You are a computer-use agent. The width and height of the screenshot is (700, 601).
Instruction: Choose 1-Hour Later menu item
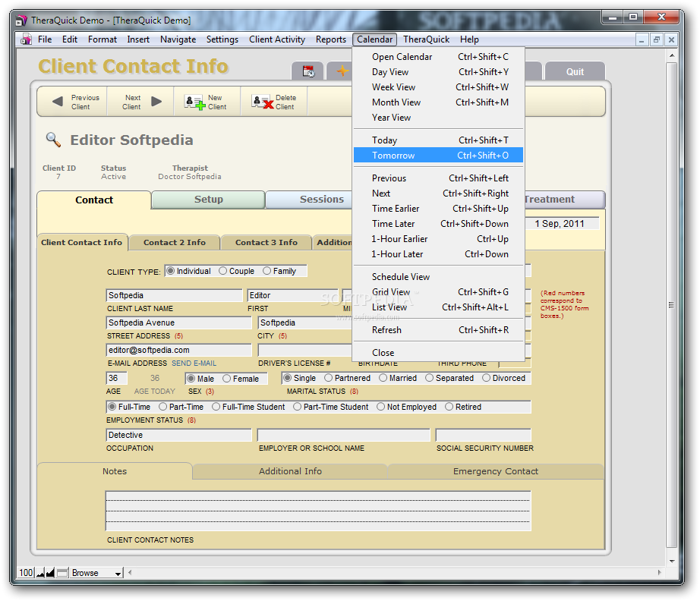point(438,254)
